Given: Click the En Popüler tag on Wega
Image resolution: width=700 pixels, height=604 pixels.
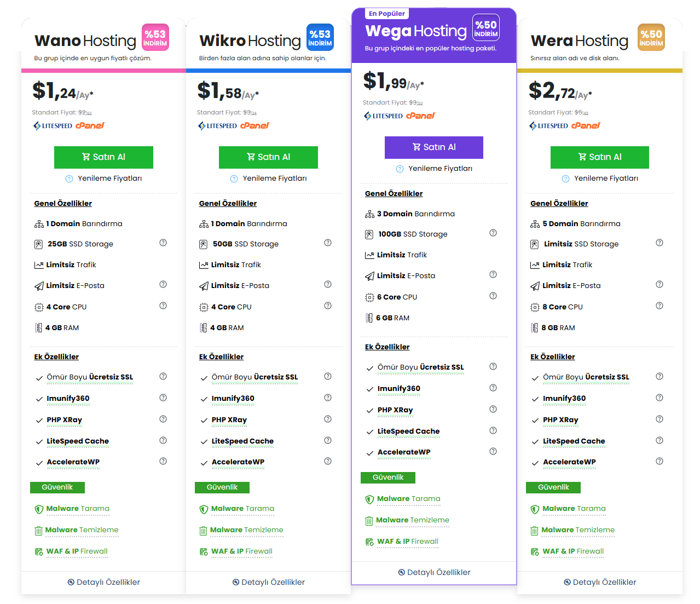Looking at the screenshot, I should [x=387, y=14].
